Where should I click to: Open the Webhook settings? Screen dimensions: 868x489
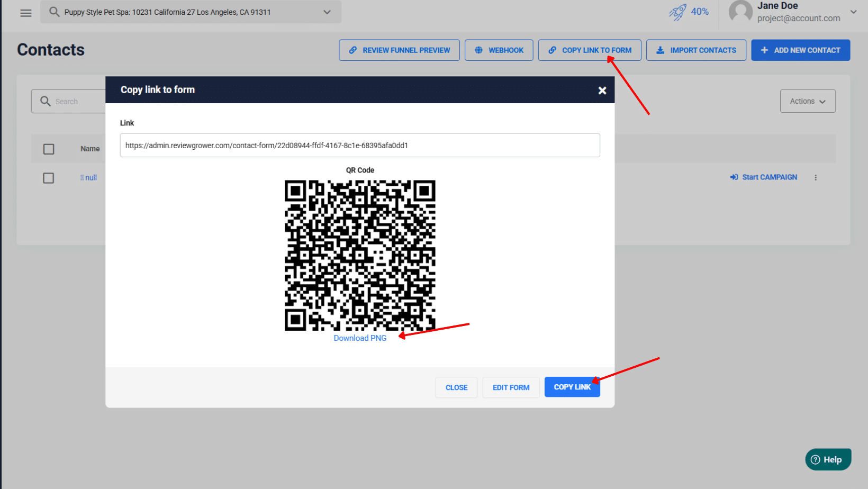499,50
